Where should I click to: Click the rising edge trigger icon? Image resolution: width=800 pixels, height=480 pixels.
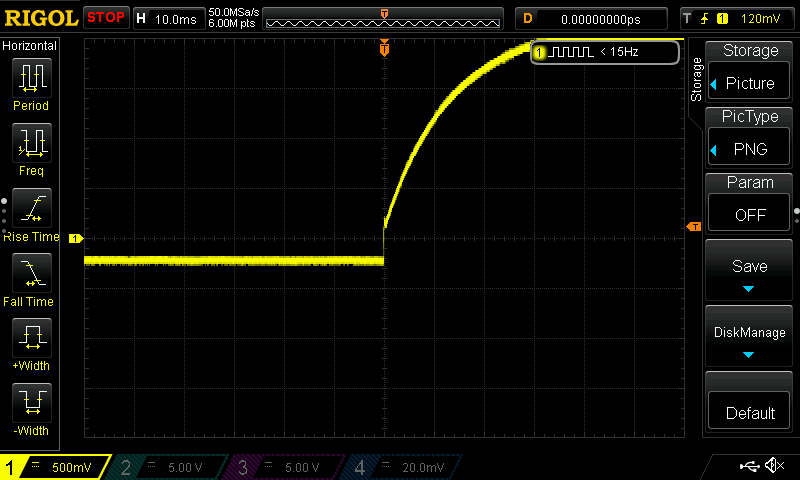pyautogui.click(x=704, y=19)
